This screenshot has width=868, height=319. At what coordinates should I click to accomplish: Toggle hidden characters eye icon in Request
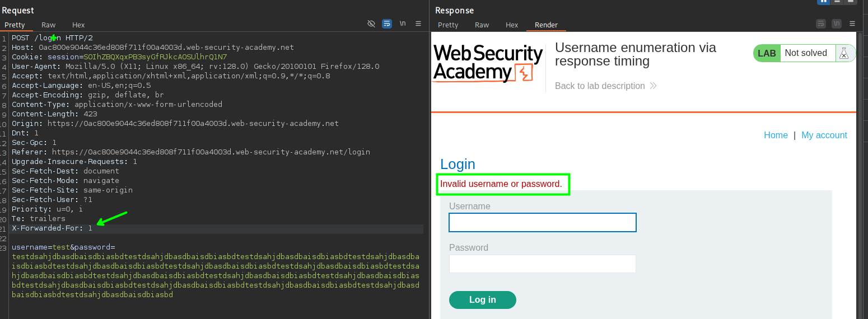(x=371, y=24)
